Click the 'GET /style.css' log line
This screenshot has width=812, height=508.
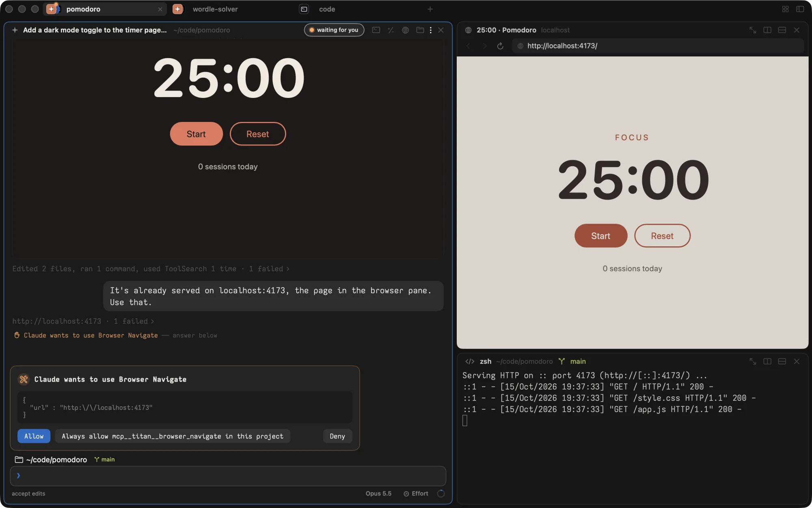tap(609, 398)
